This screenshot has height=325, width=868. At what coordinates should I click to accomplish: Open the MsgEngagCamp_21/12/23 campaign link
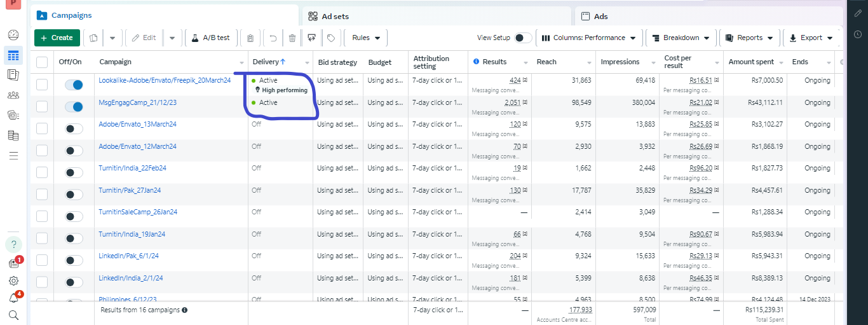pyautogui.click(x=137, y=102)
